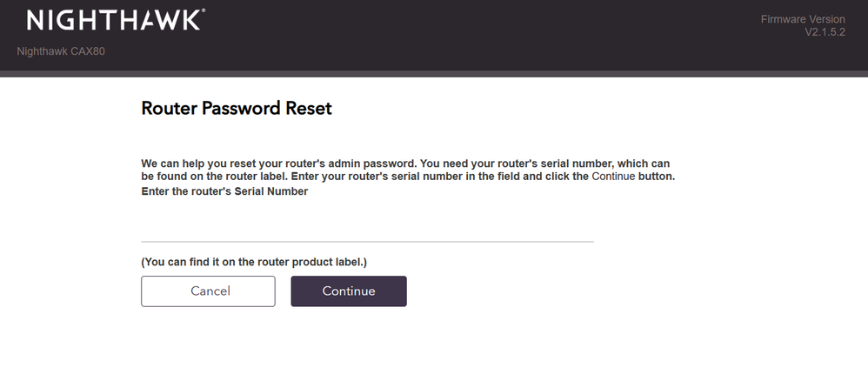
Task: Click the NIGHTHAWK logo in header
Action: [x=115, y=20]
